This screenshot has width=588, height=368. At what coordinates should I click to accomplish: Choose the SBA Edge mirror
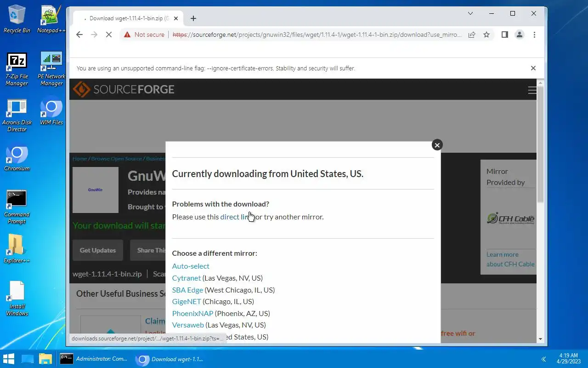click(x=187, y=290)
